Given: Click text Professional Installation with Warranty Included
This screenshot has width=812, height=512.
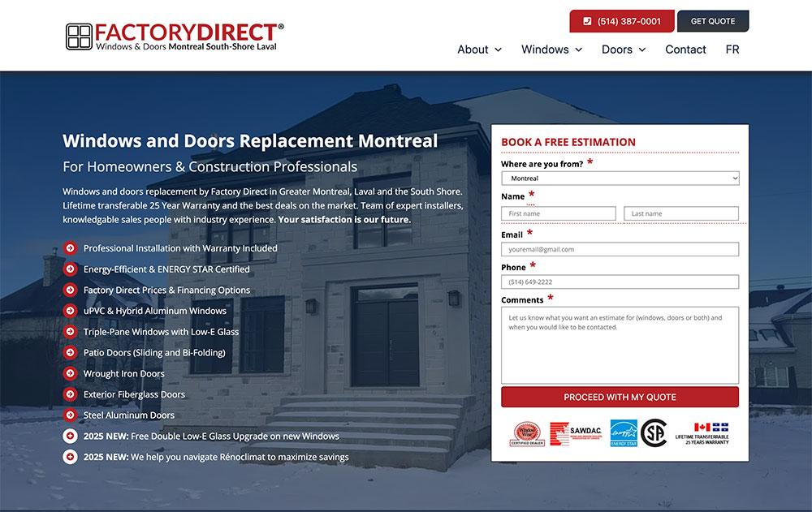Looking at the screenshot, I should [x=180, y=248].
